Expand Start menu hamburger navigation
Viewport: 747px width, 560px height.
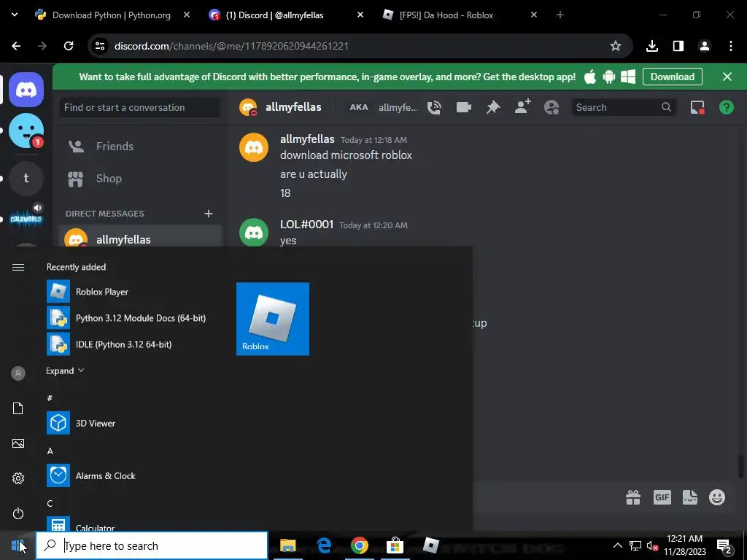[18, 267]
